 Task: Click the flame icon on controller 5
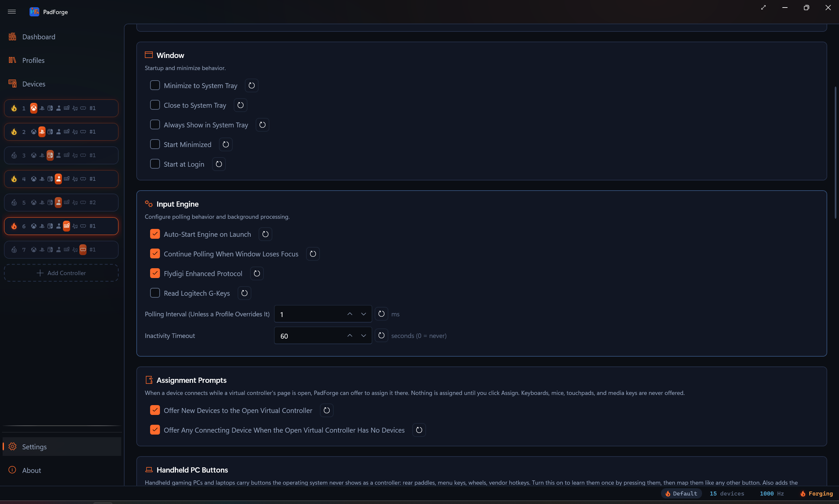pos(14,202)
